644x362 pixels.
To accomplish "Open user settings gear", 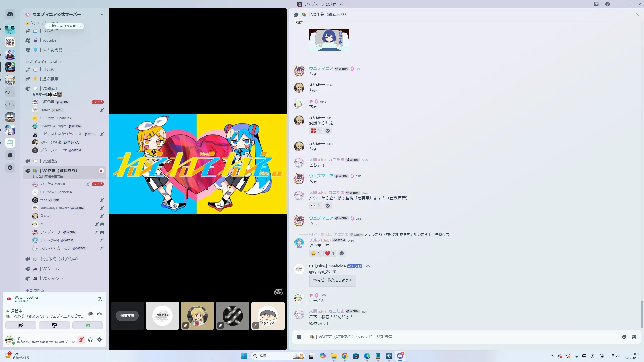I will tap(99, 340).
